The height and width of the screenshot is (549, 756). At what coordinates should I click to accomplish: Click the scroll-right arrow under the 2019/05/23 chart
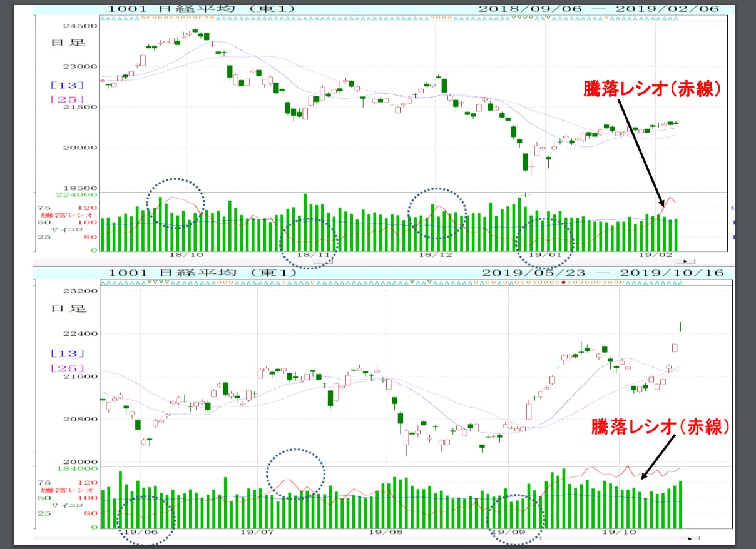690,538
